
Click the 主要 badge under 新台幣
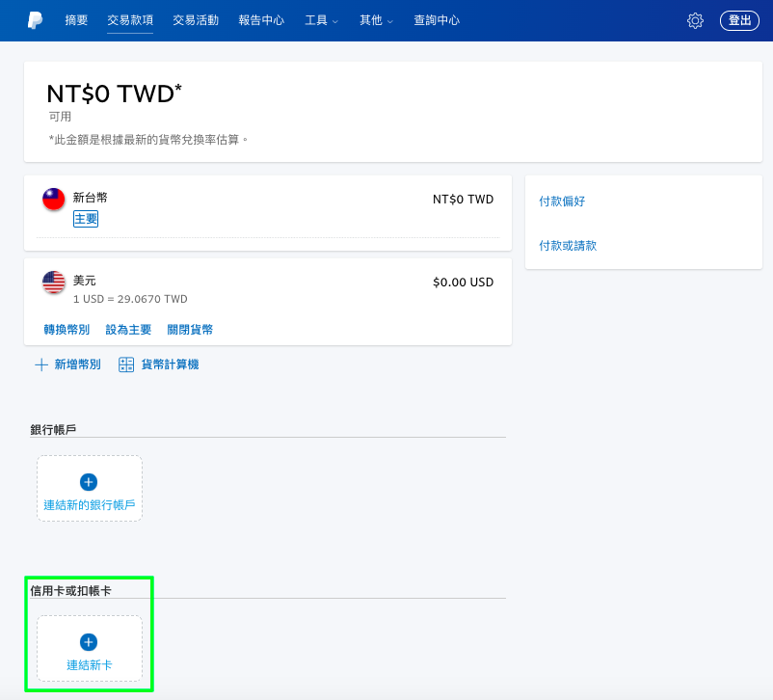[86, 219]
